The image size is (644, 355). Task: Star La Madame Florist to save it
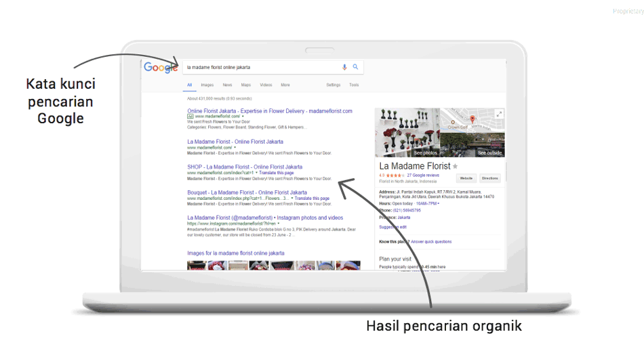456,167
